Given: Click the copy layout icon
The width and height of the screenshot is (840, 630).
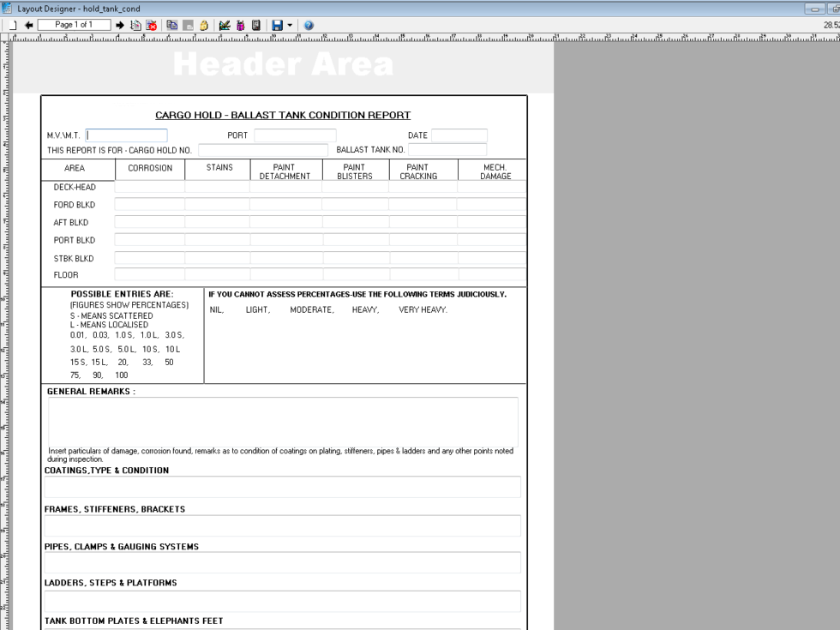Looking at the screenshot, I should click(x=172, y=26).
